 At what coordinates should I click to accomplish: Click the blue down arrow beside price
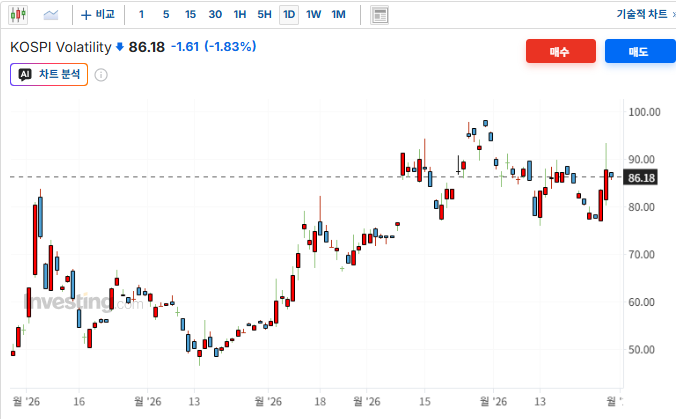tap(120, 47)
